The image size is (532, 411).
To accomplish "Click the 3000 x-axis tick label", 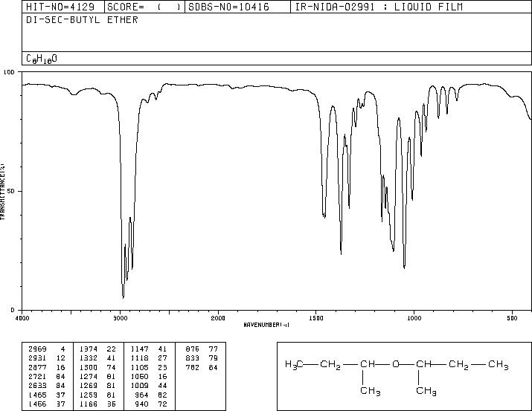I will point(120,318).
